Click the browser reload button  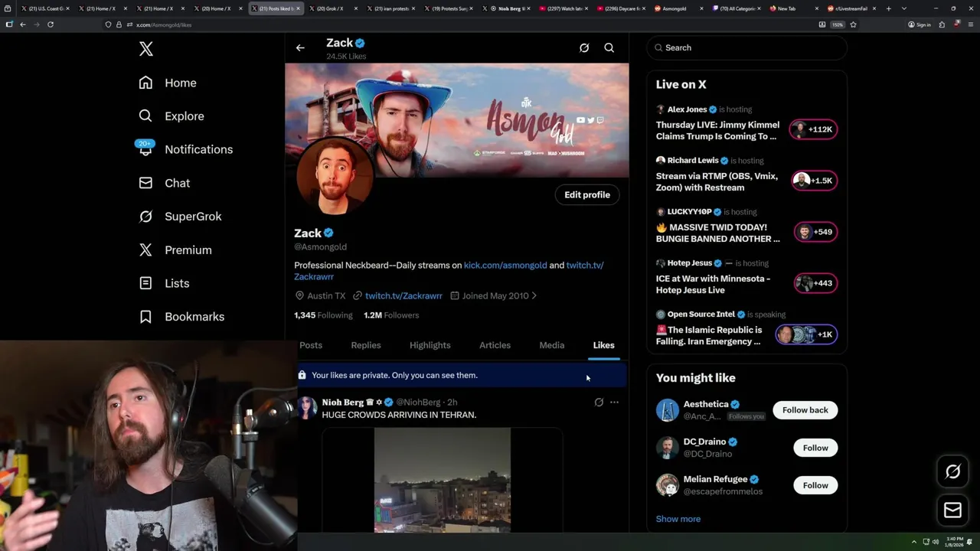[x=51, y=24]
